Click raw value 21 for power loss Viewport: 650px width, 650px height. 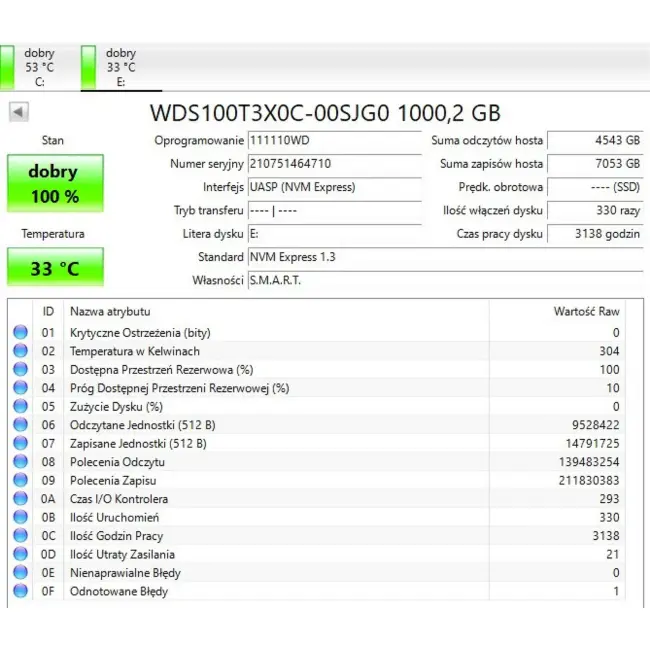tap(613, 554)
